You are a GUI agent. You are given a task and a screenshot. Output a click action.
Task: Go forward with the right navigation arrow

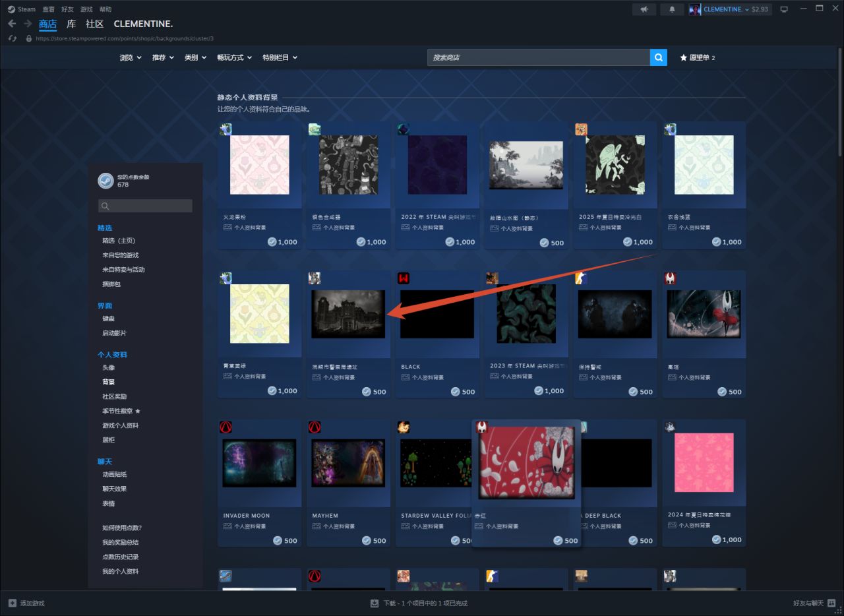(28, 24)
